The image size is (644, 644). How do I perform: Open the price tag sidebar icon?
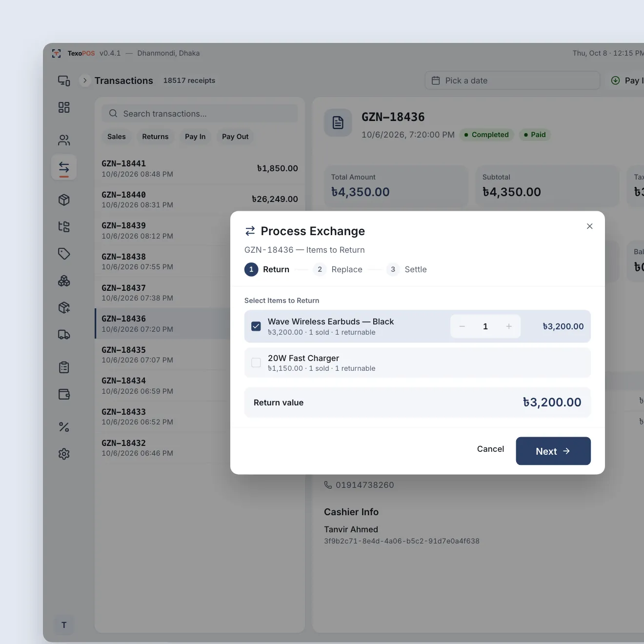point(64,254)
